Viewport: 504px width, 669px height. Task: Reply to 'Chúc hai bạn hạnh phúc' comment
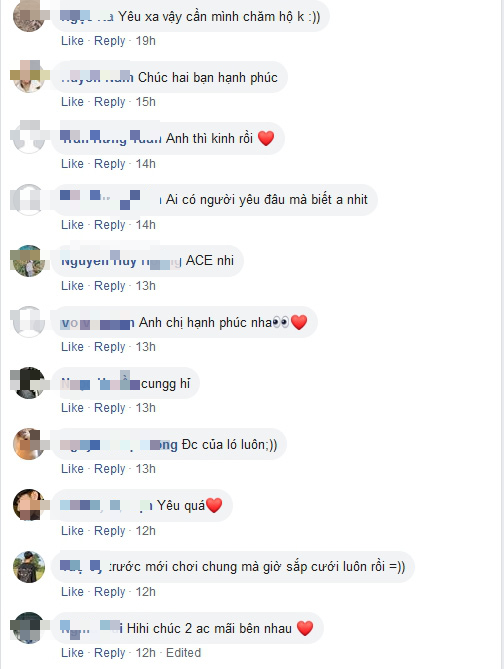110,102
